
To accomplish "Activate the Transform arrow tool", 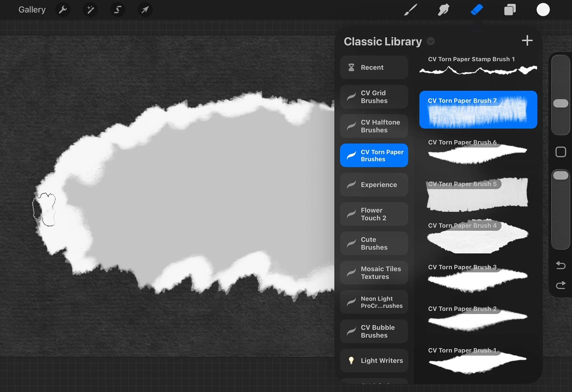I will pos(145,10).
